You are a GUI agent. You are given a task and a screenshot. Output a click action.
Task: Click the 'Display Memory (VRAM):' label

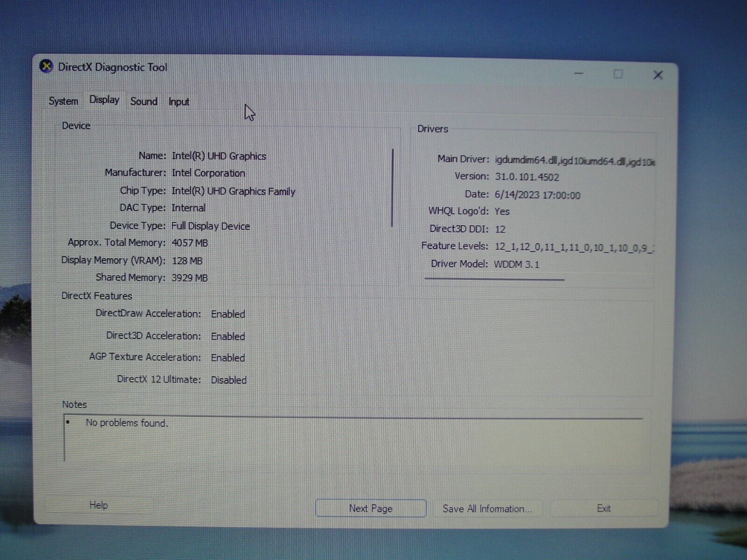point(113,260)
